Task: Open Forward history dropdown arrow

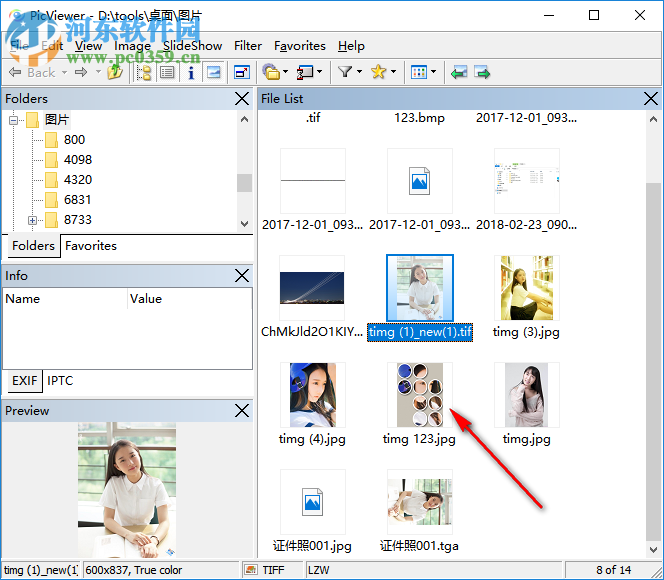Action: click(x=98, y=72)
